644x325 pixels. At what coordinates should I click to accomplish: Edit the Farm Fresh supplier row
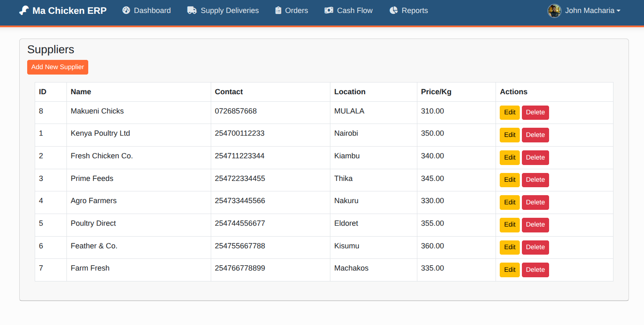[x=509, y=270]
